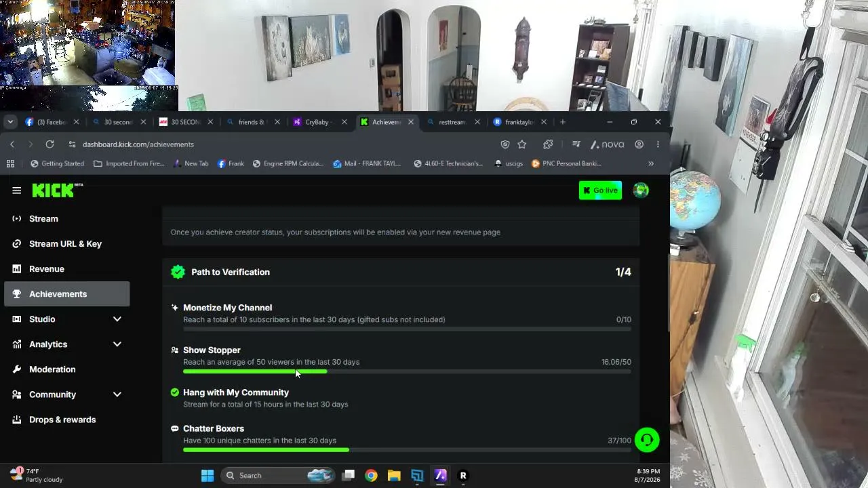Open the Imported From Firefox bookmarks folder
The height and width of the screenshot is (488, 868).
(129, 163)
